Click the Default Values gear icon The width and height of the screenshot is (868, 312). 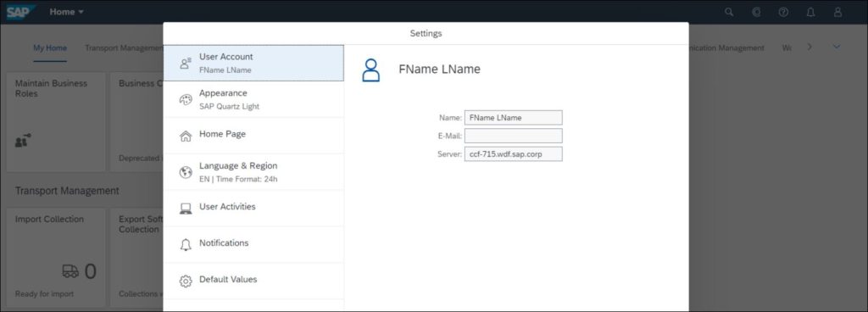[x=186, y=281]
